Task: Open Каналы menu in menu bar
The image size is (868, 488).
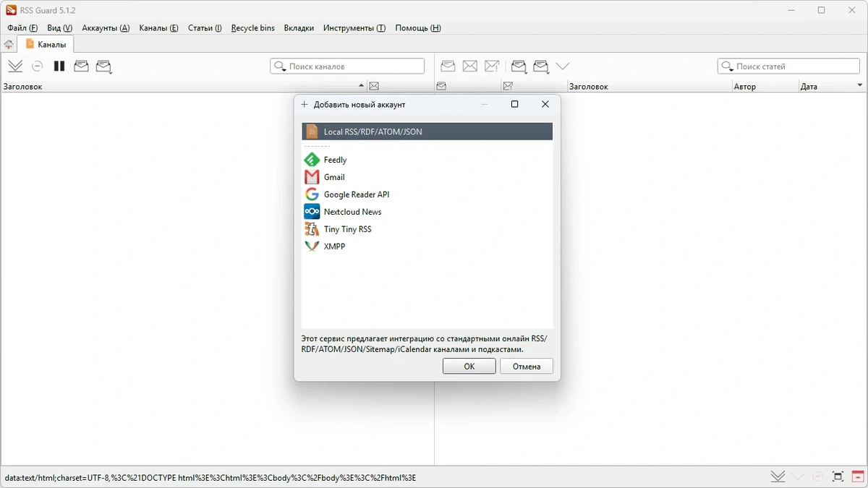Action: tap(158, 27)
